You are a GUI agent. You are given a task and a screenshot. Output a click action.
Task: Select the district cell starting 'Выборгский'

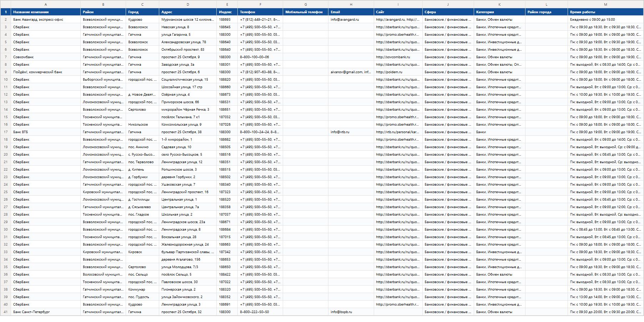click(x=103, y=80)
